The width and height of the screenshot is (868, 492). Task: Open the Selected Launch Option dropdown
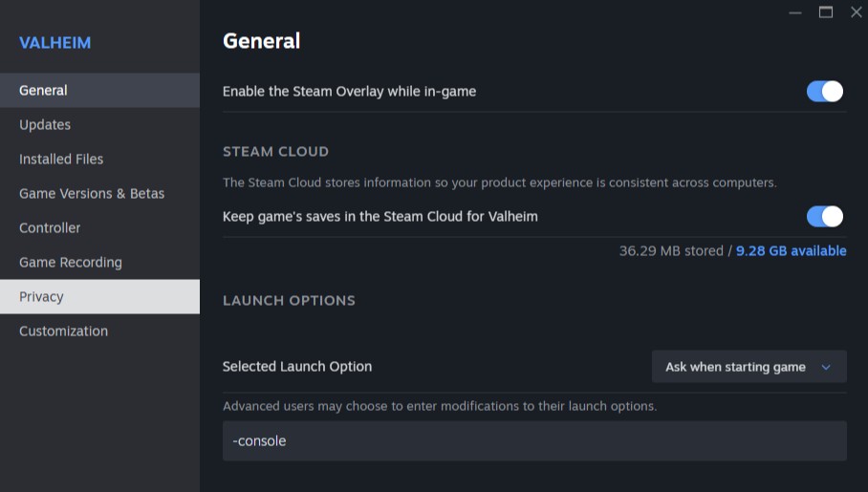[x=749, y=367]
